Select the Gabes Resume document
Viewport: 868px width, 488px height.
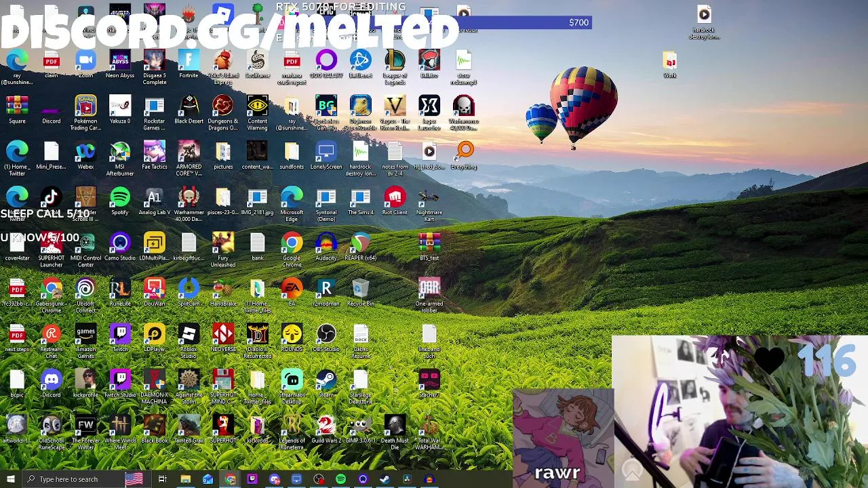pos(361,340)
